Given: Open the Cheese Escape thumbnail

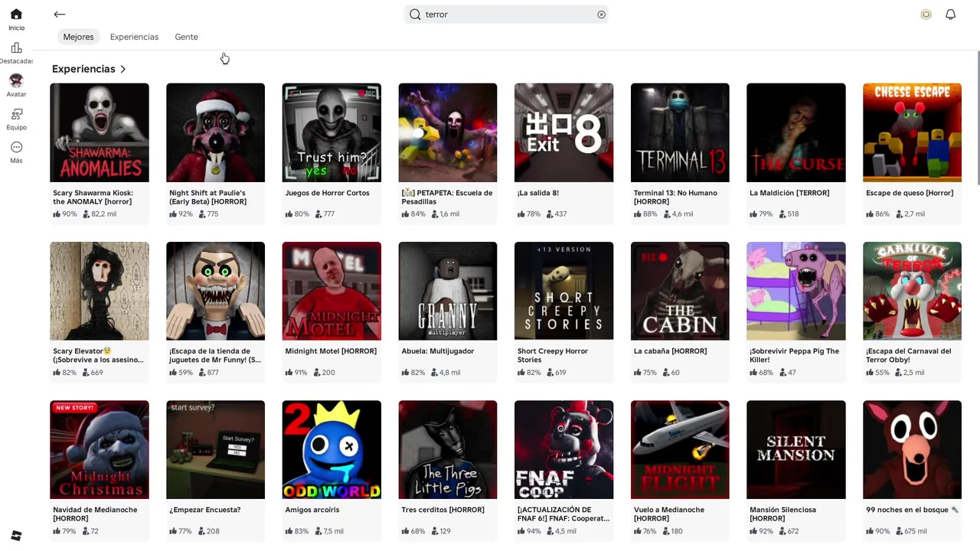Looking at the screenshot, I should pyautogui.click(x=912, y=132).
